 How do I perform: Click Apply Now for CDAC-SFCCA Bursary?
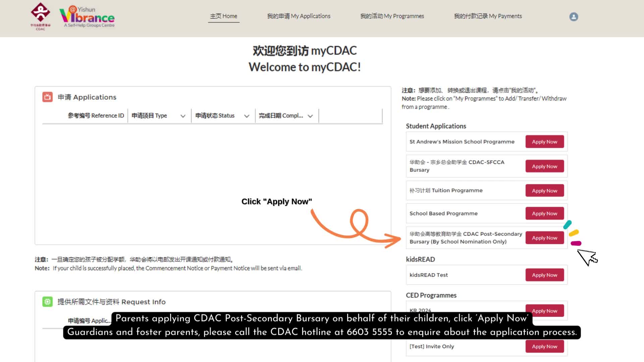click(544, 166)
